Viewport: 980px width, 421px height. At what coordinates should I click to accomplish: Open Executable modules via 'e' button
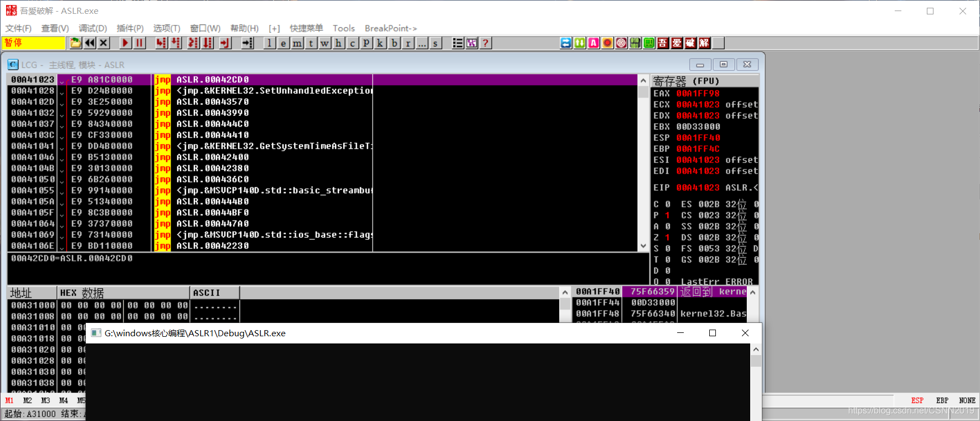[x=283, y=43]
